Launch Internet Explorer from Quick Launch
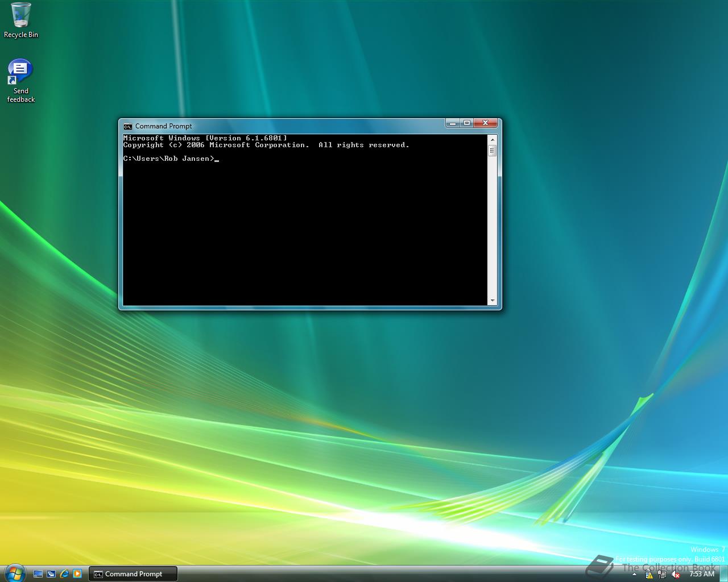Viewport: 728px width, 582px height. 64,574
